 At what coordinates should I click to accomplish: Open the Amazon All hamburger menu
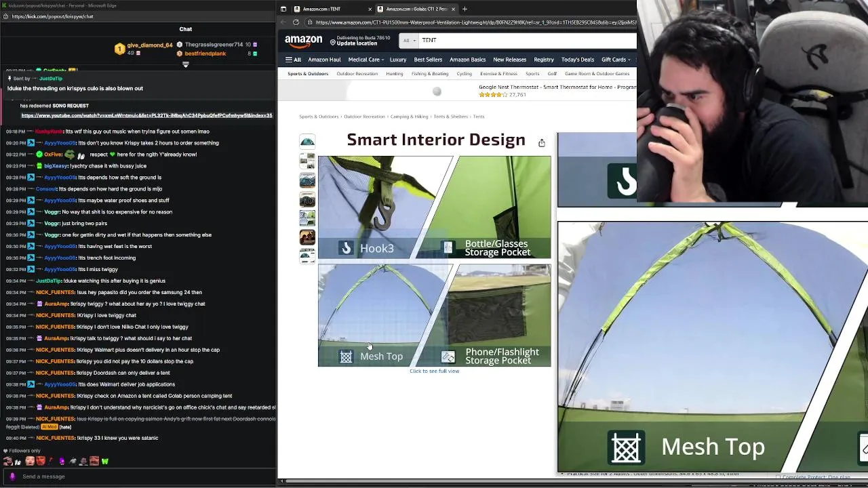293,60
